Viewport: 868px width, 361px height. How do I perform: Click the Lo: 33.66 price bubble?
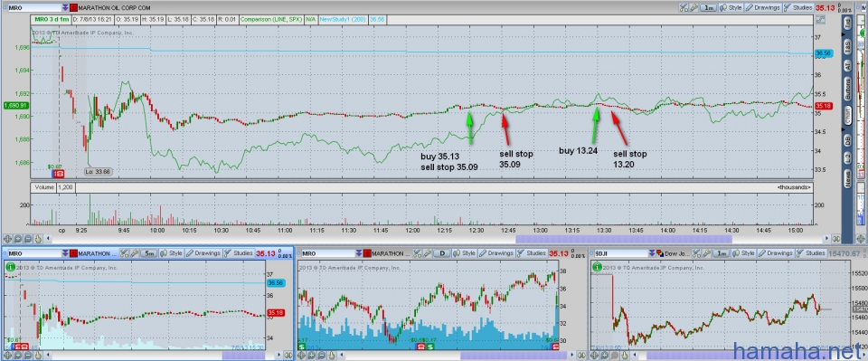click(x=98, y=172)
